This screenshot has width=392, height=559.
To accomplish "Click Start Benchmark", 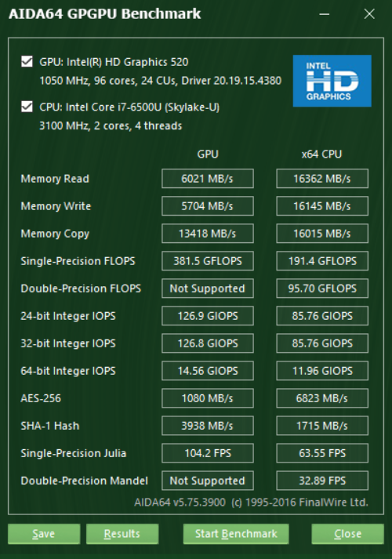I will 236,534.
